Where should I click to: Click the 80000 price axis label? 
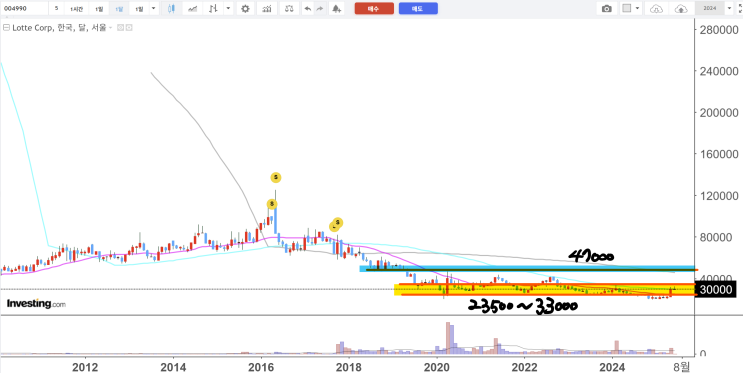[716, 237]
